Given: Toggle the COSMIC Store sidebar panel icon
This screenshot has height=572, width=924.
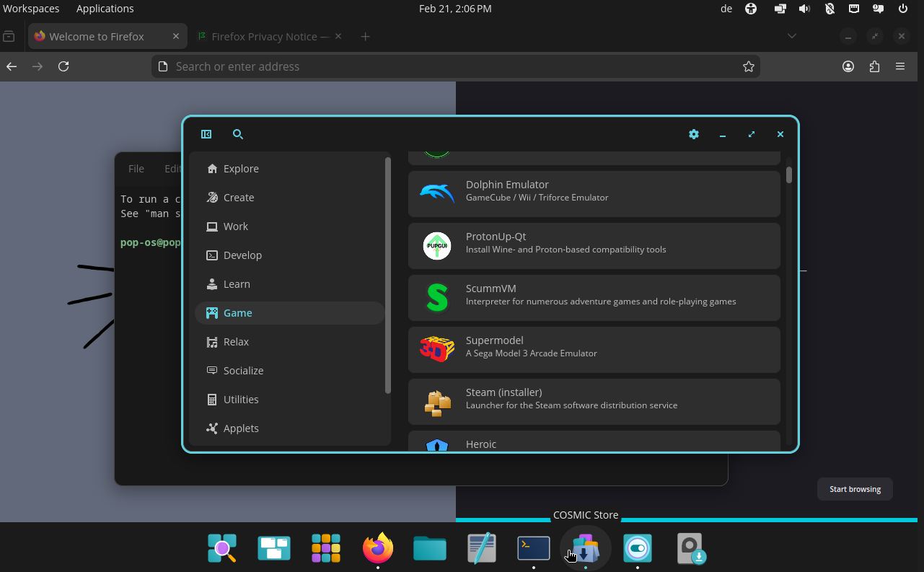Looking at the screenshot, I should pos(206,134).
